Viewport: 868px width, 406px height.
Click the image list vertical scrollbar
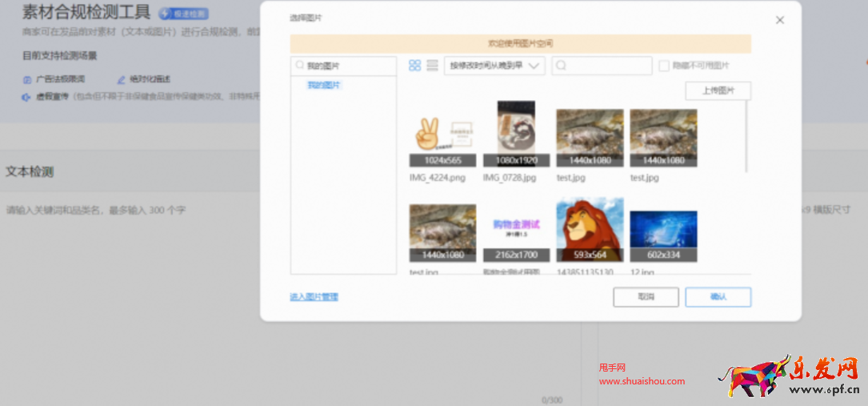(x=746, y=136)
